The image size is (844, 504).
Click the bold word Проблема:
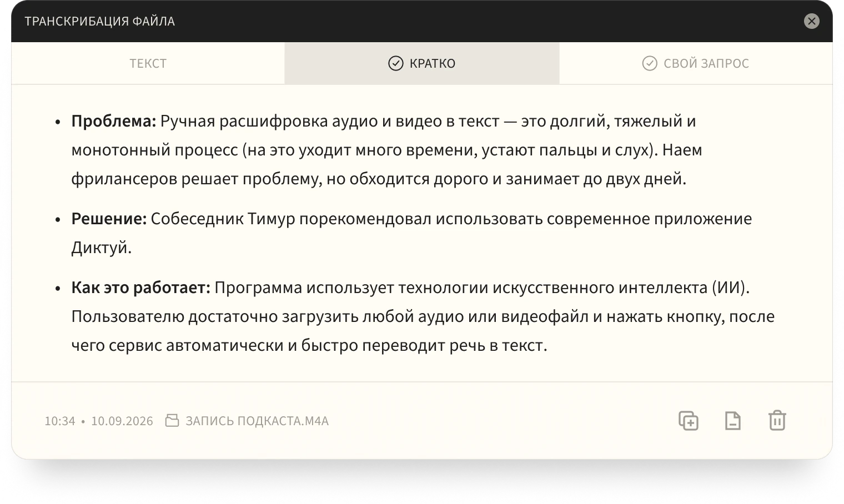(114, 121)
